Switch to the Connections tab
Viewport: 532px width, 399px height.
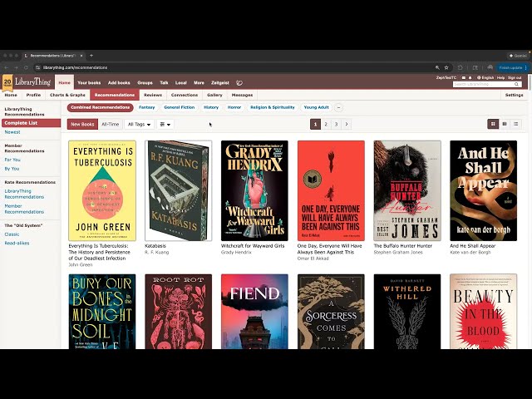click(x=185, y=95)
